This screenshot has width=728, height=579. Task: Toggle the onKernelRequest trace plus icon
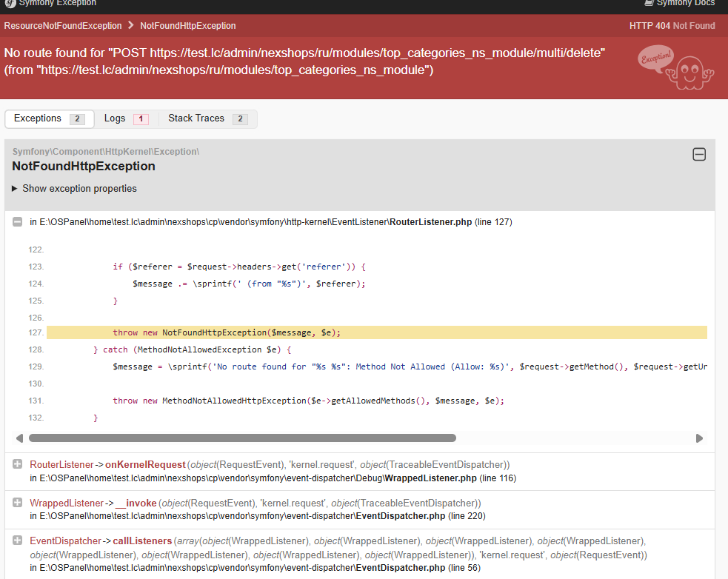tap(18, 464)
